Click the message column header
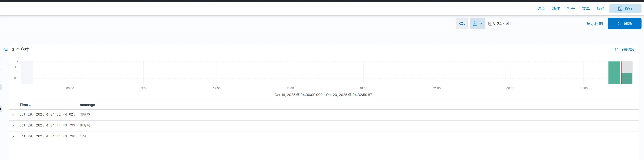644x160 pixels. 87,105
